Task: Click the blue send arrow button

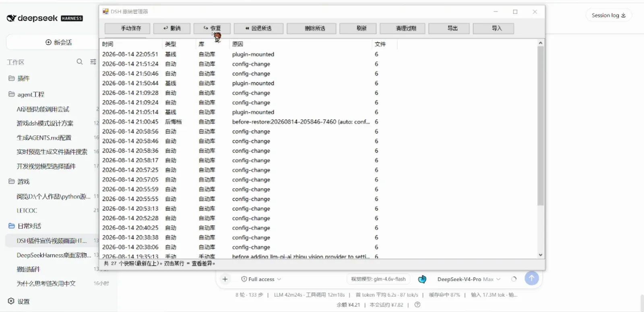Action: click(532, 278)
